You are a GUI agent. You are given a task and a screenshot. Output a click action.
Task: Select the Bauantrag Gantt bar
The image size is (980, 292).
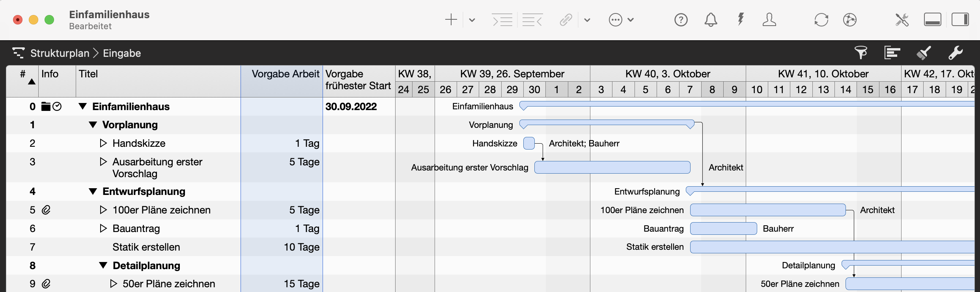click(x=723, y=228)
